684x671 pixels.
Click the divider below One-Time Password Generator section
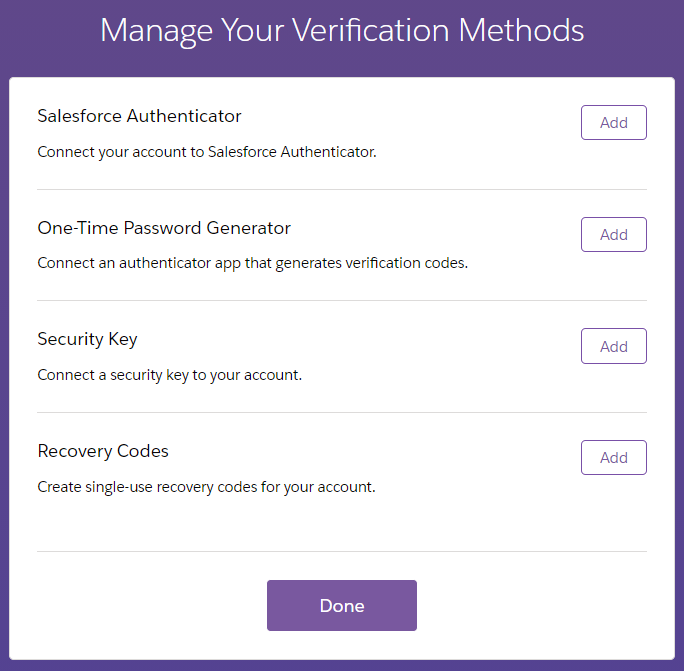tap(342, 300)
